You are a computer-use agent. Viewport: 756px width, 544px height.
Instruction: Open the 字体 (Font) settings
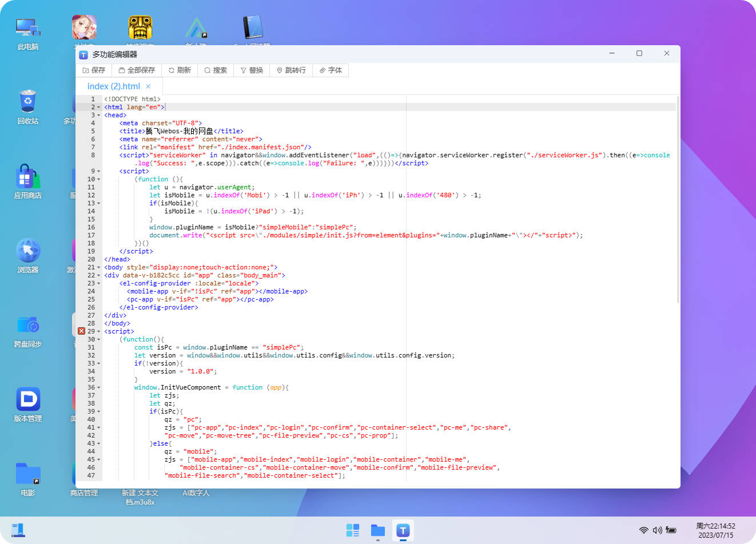pyautogui.click(x=331, y=70)
